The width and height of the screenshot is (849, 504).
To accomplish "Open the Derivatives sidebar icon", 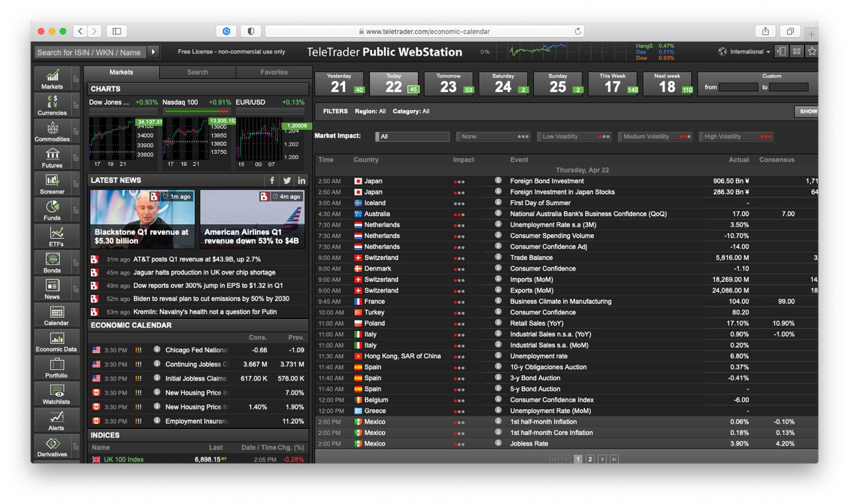I will (52, 446).
